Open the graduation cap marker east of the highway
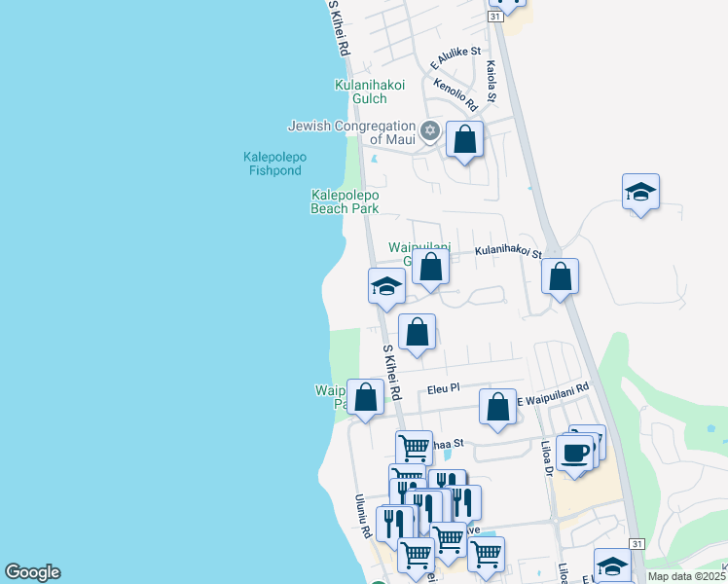The height and width of the screenshot is (584, 728). [640, 195]
